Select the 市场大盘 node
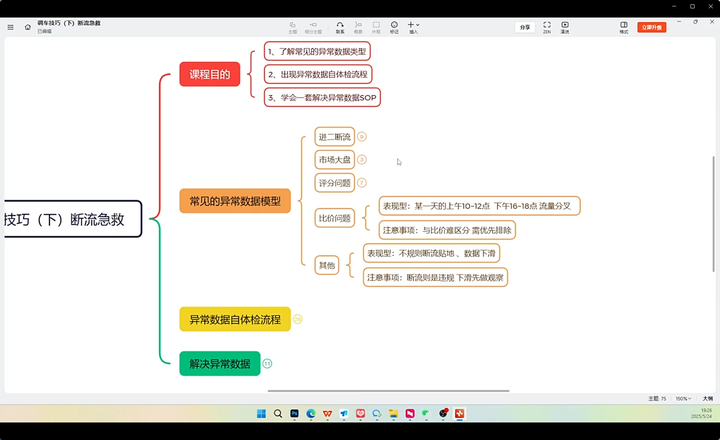This screenshot has height=440, width=720. (x=335, y=160)
